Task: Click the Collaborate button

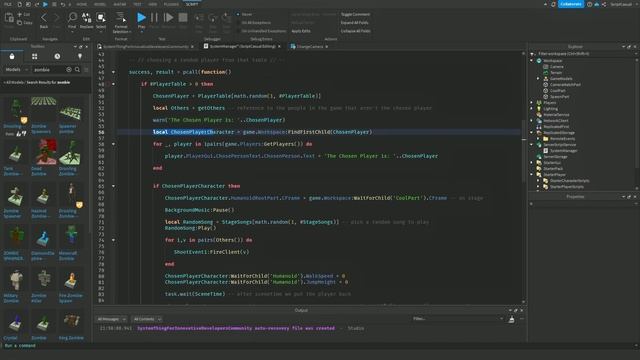Action: [x=571, y=4]
